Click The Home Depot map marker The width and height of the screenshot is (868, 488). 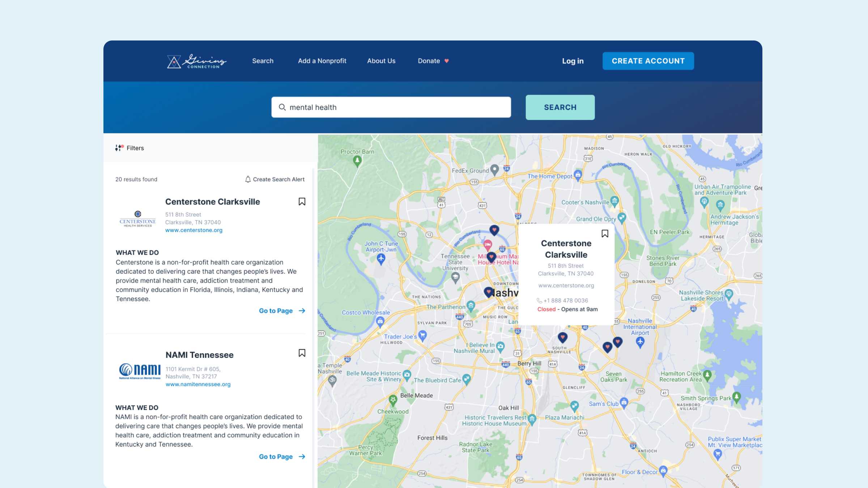[578, 176]
